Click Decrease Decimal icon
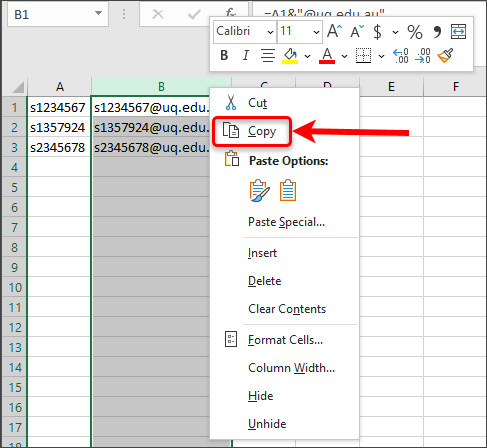Image resolution: width=487 pixels, height=448 pixels. click(423, 55)
